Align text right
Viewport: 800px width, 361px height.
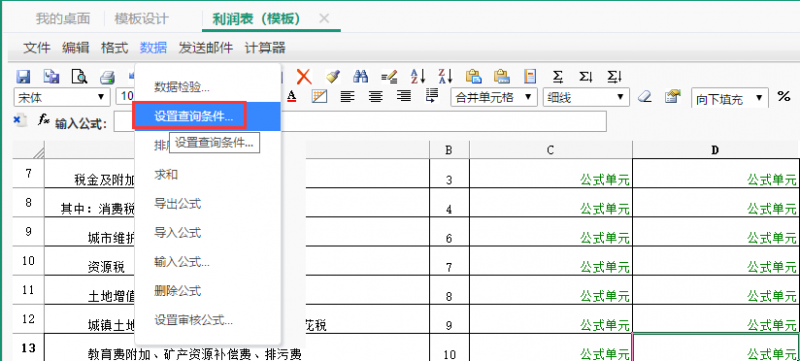pyautogui.click(x=404, y=96)
